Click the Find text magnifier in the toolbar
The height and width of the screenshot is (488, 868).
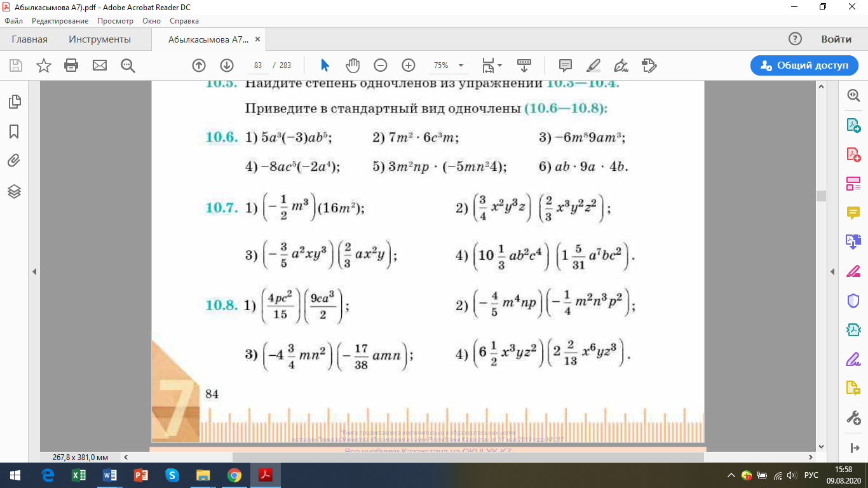[x=128, y=65]
